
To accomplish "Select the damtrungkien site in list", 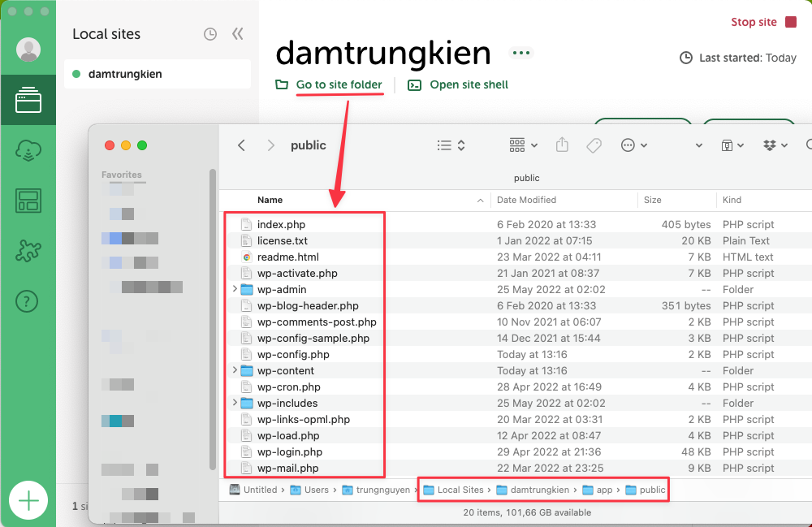I will pos(158,74).
